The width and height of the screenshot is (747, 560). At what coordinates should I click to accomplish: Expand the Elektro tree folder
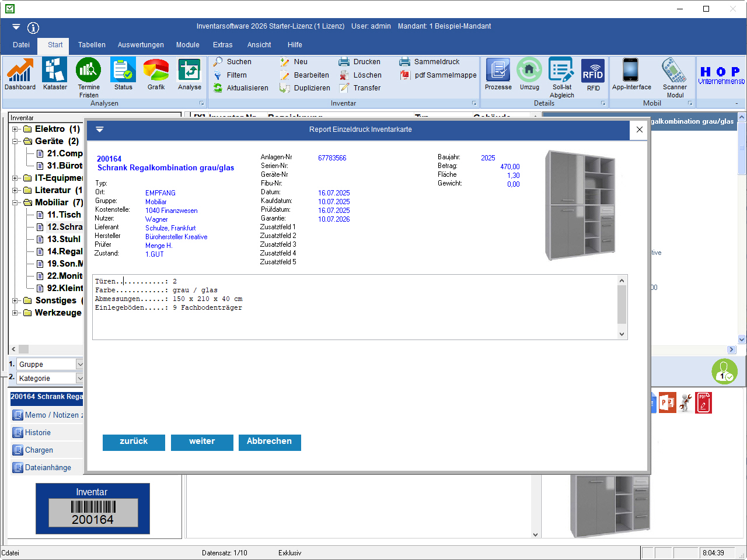[15, 129]
